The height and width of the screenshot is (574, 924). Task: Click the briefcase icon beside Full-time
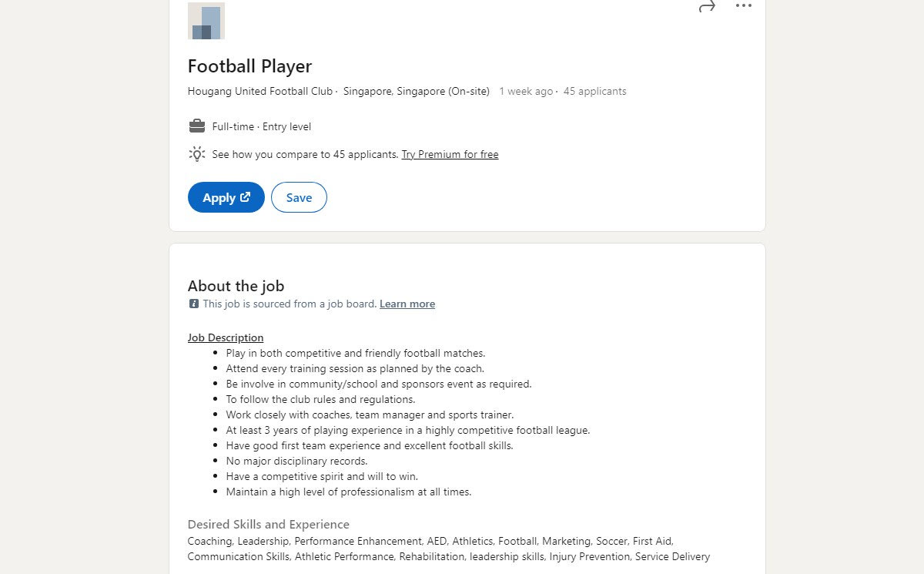[x=197, y=126]
